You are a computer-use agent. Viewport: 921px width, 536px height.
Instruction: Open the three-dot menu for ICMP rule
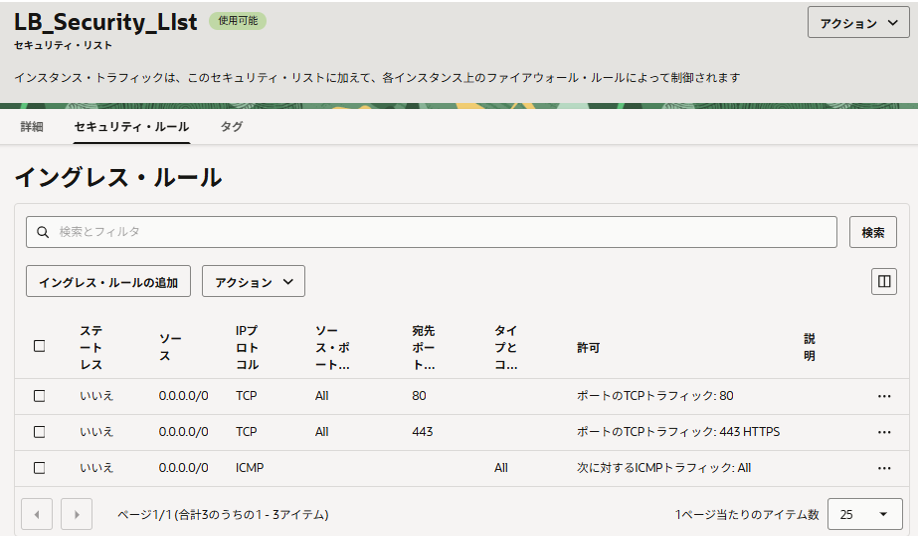pos(883,468)
